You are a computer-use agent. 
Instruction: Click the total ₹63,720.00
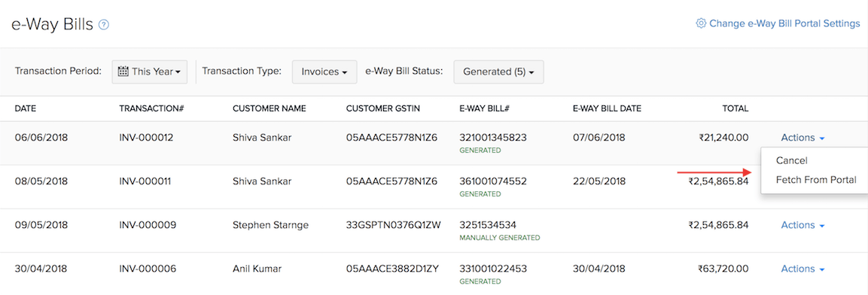723,269
